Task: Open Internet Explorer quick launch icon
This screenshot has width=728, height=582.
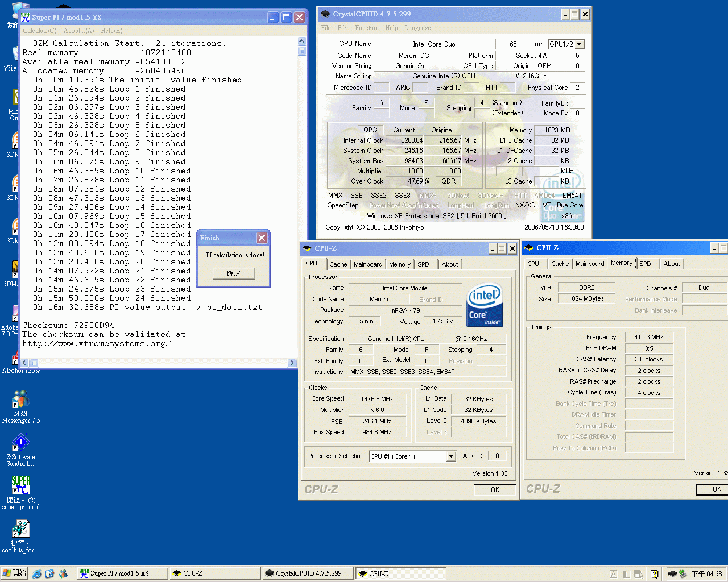Action: pos(37,574)
